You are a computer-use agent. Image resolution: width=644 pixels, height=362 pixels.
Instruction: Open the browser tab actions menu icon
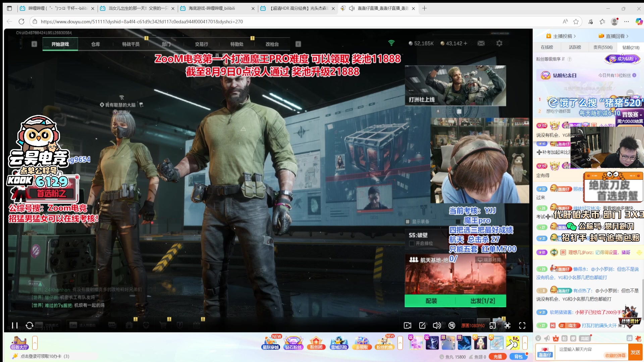(x=9, y=8)
